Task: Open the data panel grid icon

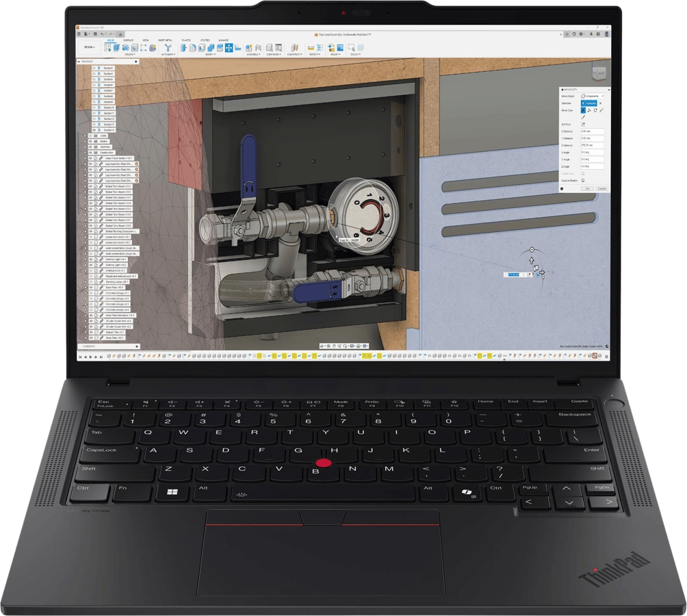Action: click(79, 34)
